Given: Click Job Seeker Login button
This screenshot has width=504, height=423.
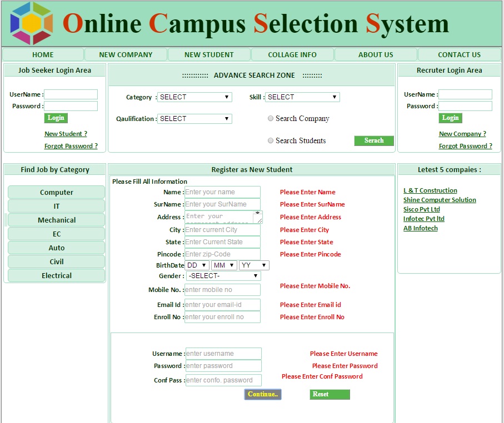Looking at the screenshot, I should tap(56, 118).
